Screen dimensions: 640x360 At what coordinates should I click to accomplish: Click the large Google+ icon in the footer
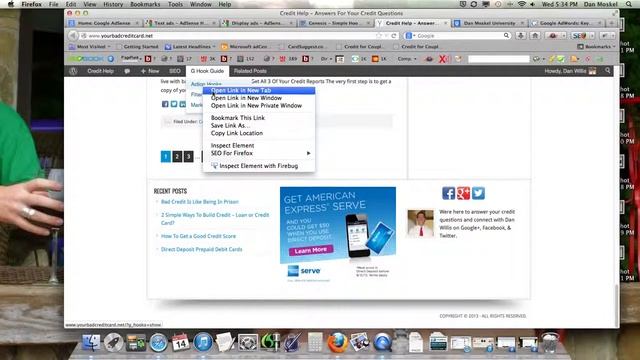coord(463,193)
